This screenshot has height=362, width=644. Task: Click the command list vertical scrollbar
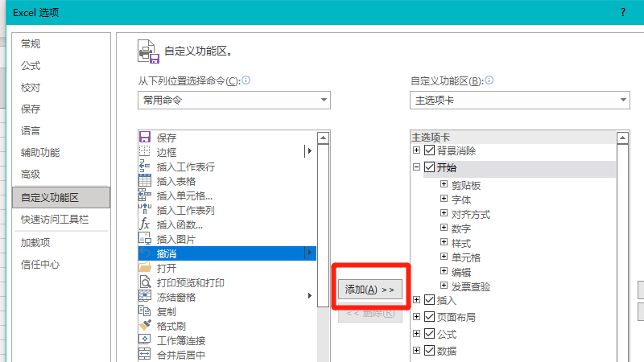click(324, 241)
